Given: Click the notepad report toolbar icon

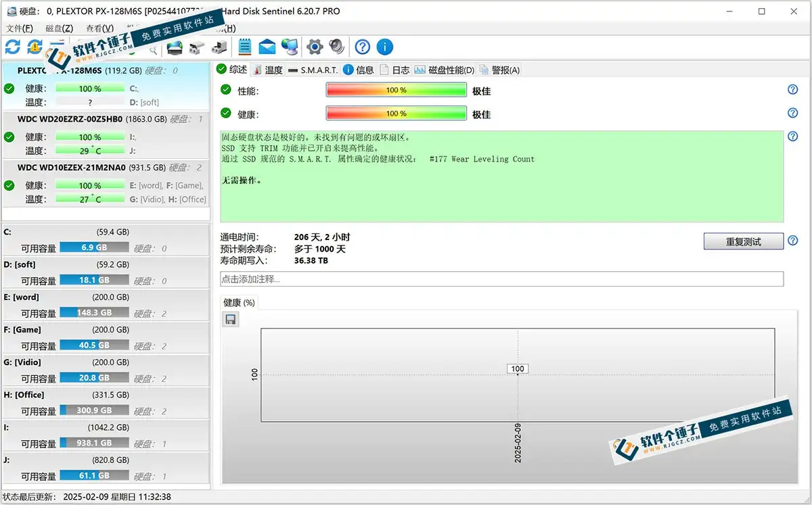Looking at the screenshot, I should 245,47.
